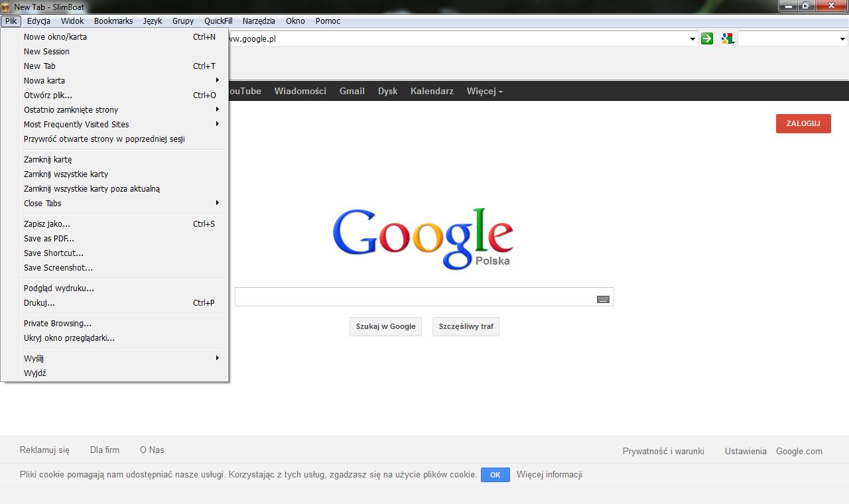Image resolution: width=849 pixels, height=504 pixels.
Task: Click the on-screen keyboard icon in search box
Action: coord(603,299)
